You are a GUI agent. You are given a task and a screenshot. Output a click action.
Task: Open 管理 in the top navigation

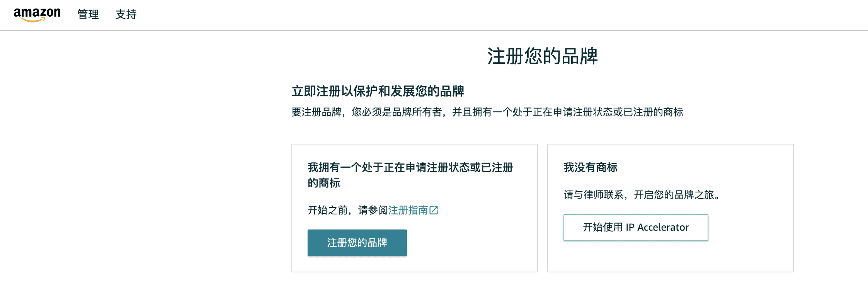[88, 15]
